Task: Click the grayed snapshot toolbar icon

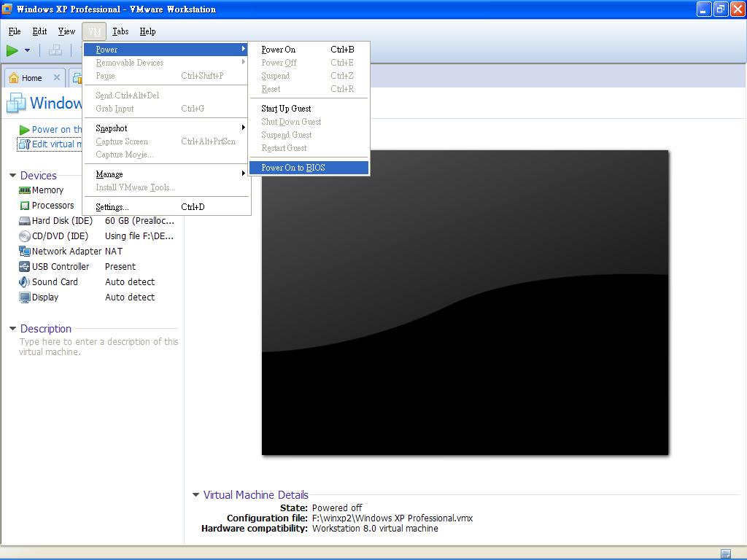Action: (x=55, y=50)
